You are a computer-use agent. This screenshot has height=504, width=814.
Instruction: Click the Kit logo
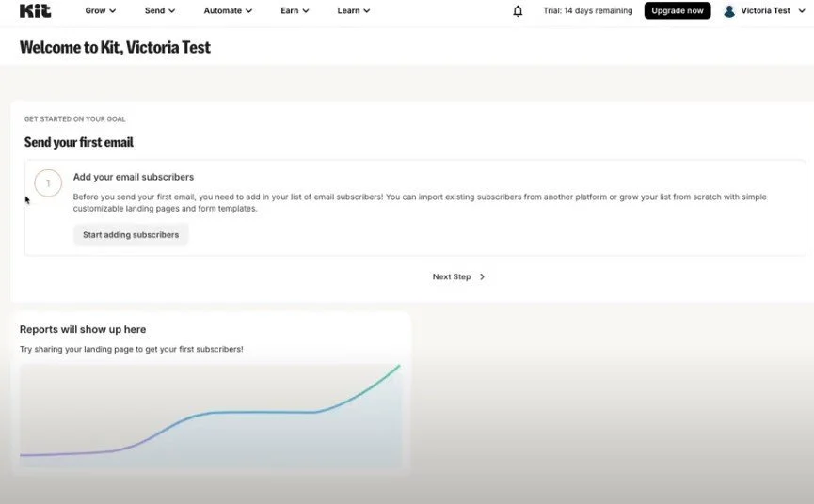pos(36,11)
